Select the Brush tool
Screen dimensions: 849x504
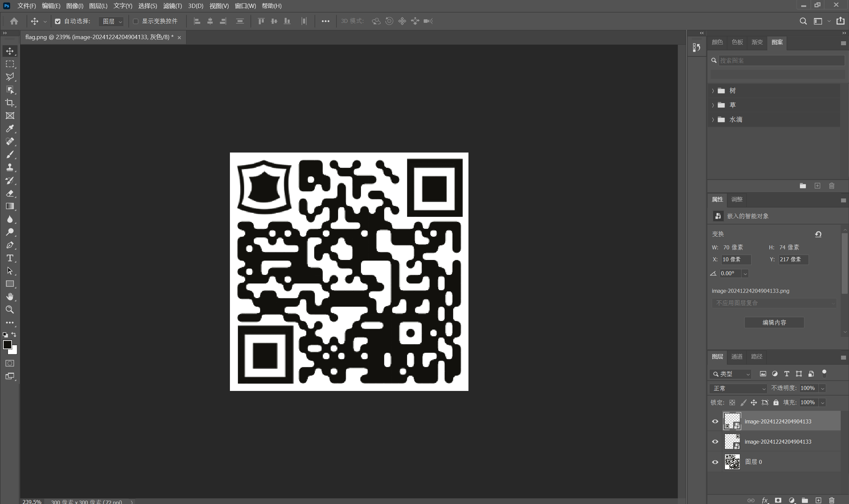[10, 155]
